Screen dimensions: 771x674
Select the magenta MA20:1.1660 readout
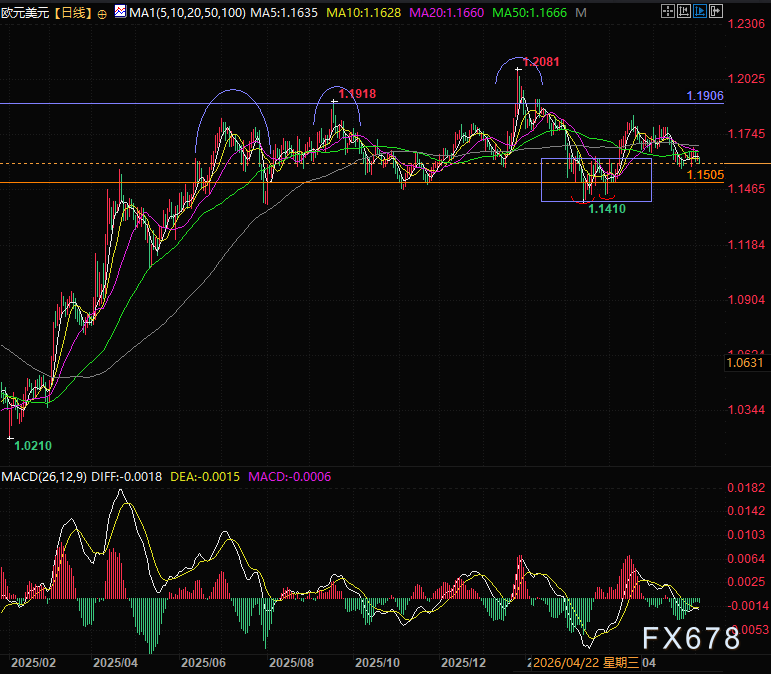click(x=446, y=13)
